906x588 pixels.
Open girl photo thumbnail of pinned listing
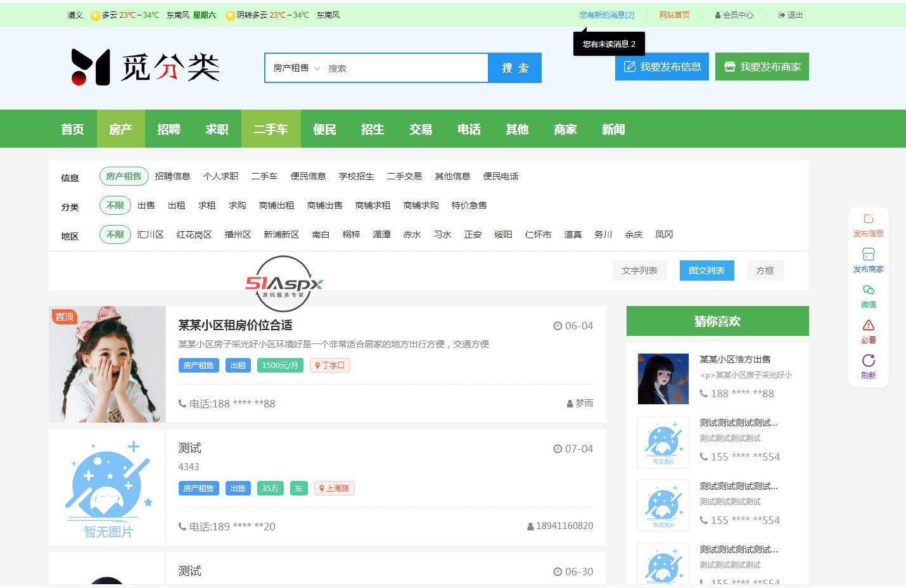click(107, 364)
